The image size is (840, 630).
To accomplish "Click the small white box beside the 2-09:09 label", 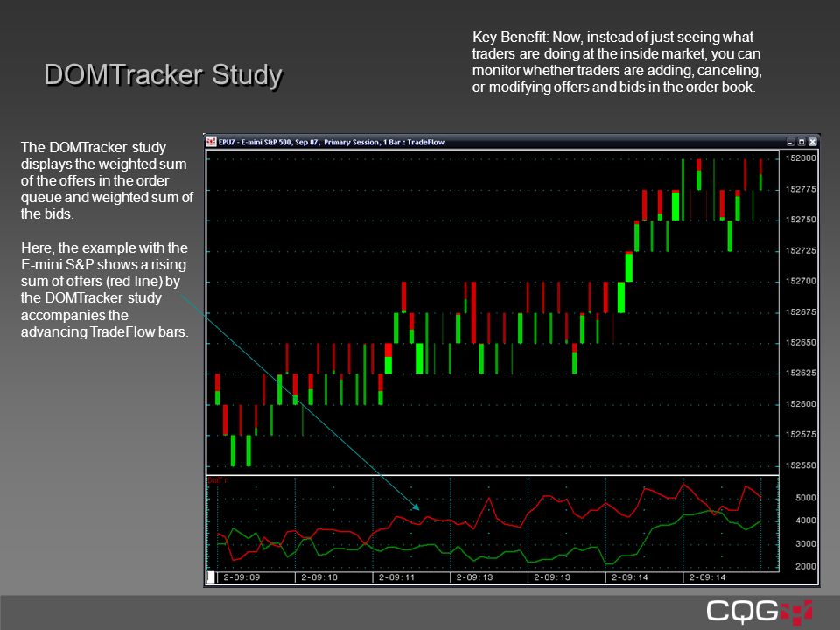I will [x=211, y=577].
